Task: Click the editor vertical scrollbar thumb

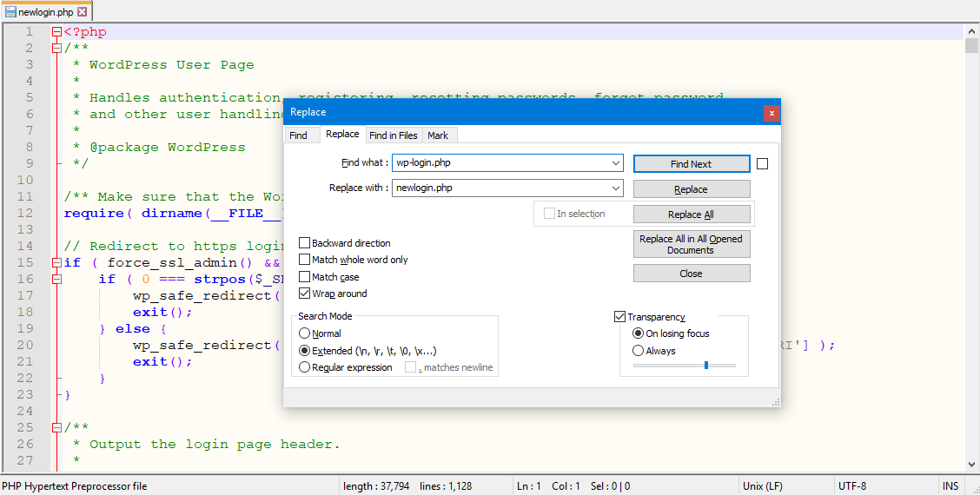Action: tap(971, 45)
